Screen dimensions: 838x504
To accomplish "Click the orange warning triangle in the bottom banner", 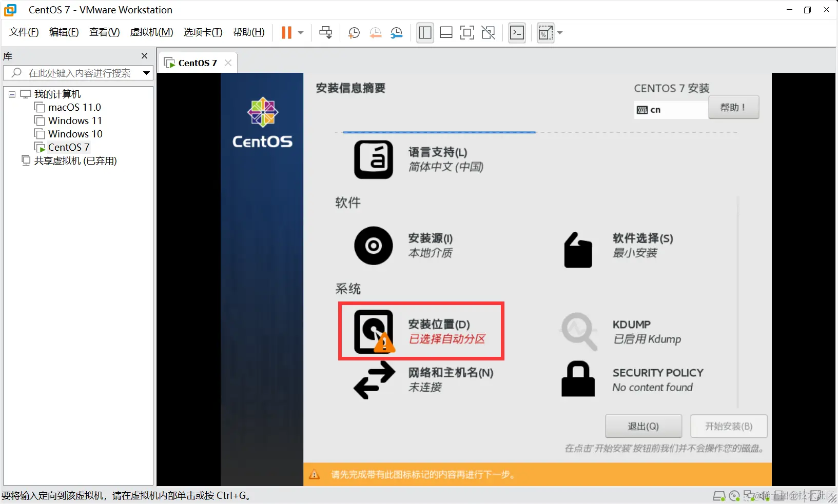I will (x=315, y=475).
